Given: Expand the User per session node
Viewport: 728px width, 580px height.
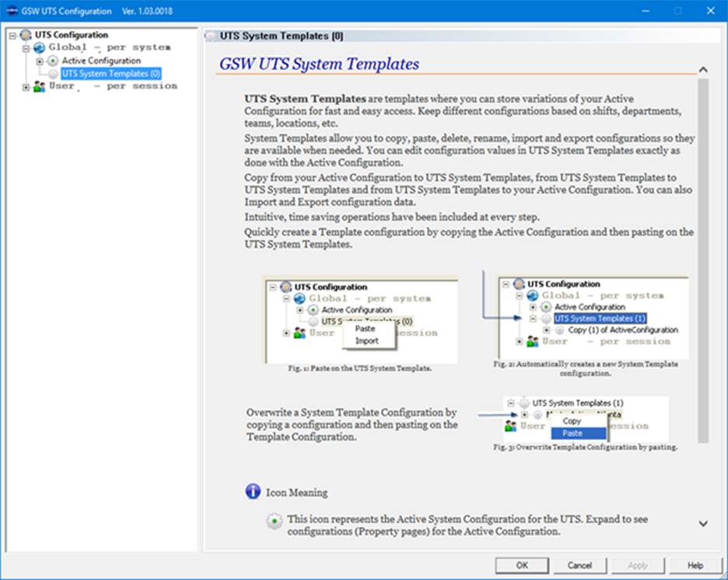Looking at the screenshot, I should [x=26, y=87].
